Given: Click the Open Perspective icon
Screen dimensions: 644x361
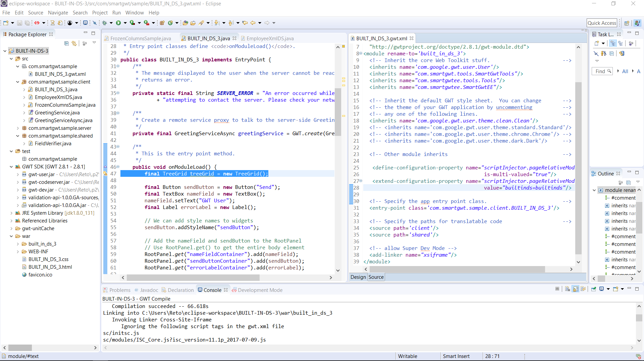Looking at the screenshot, I should coord(627,23).
